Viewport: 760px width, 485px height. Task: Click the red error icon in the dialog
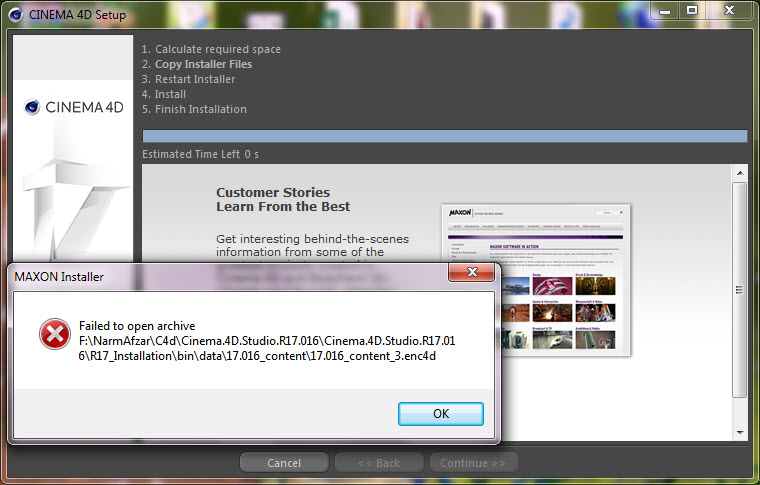point(55,334)
